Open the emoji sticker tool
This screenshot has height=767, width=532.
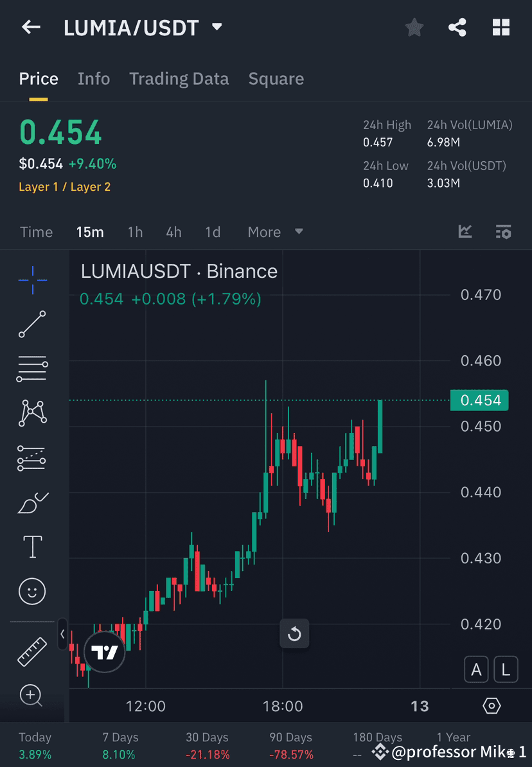32,591
